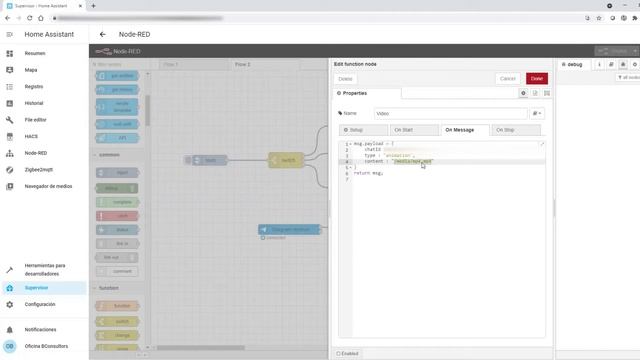Image resolution: width=640 pixels, height=360 pixels.
Task: Click the Delete button in edit panel
Action: (345, 79)
